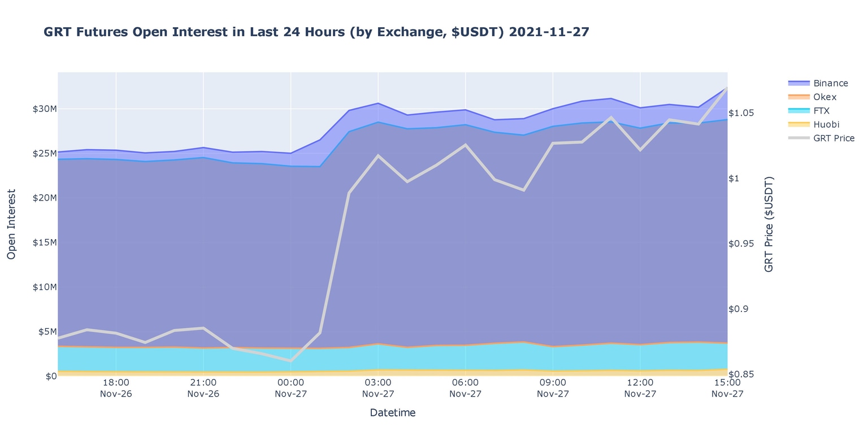868x434 pixels.
Task: Hide the Okex legend entry
Action: pyautogui.click(x=824, y=97)
